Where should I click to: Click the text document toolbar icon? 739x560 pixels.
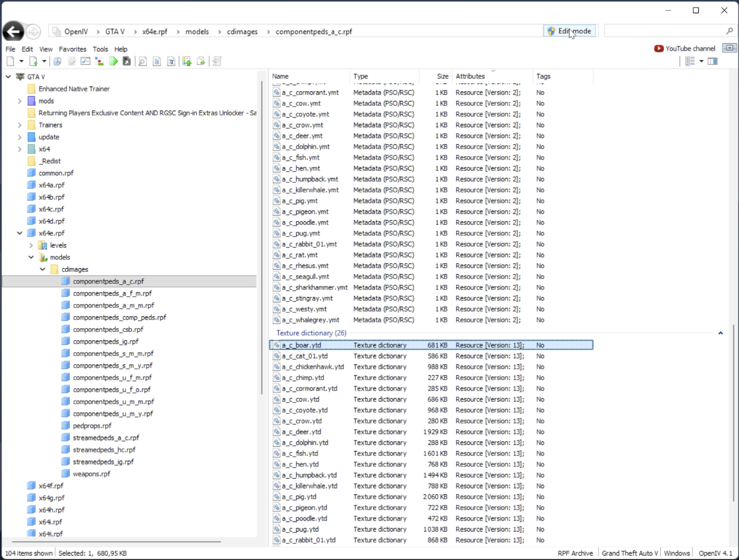pyautogui.click(x=157, y=61)
